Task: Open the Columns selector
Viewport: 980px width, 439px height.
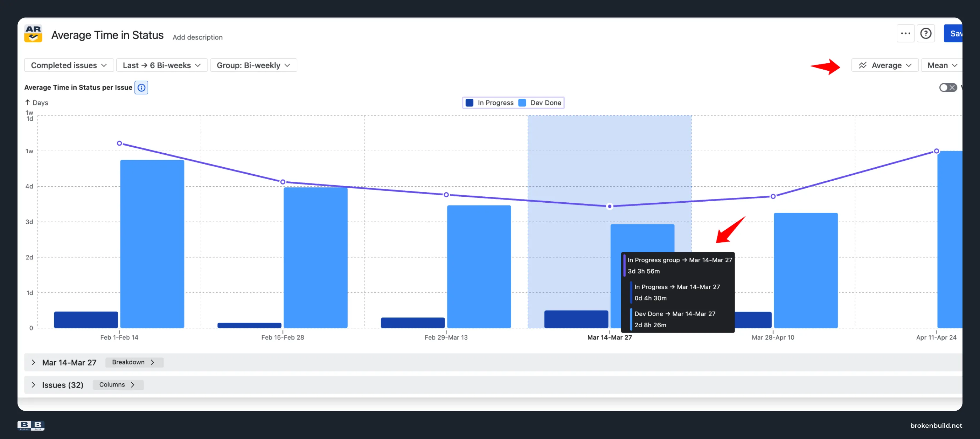Action: (118, 385)
